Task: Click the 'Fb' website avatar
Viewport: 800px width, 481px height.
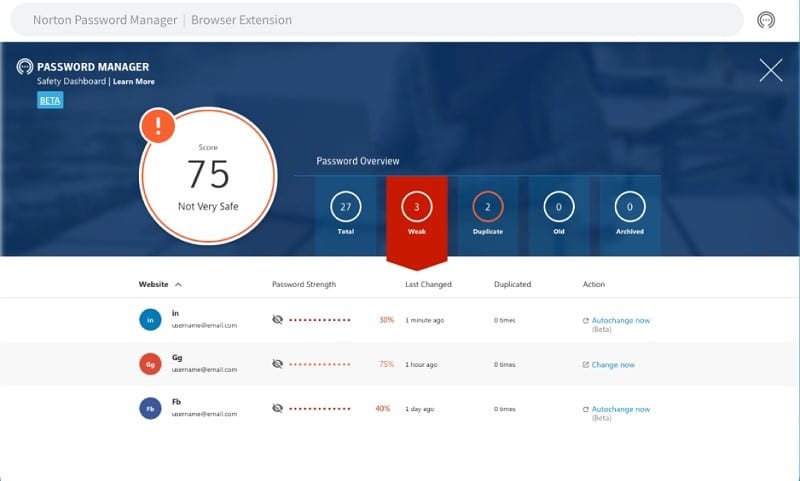Action: coord(150,409)
